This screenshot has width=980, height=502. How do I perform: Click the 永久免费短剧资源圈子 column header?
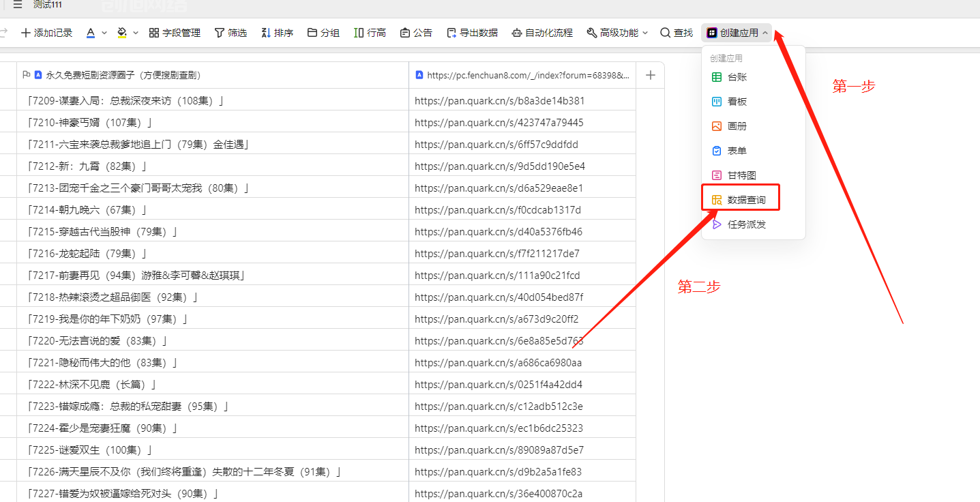tap(213, 75)
